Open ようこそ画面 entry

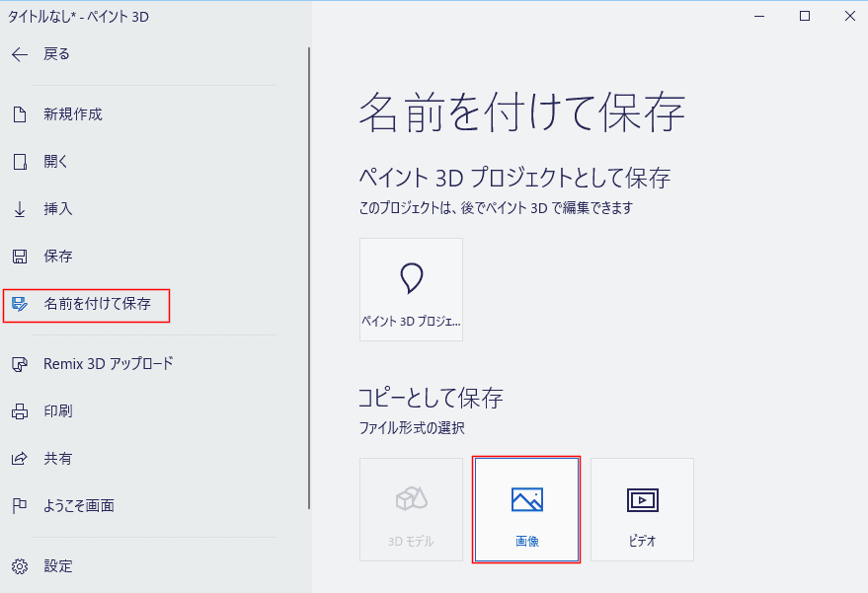[x=79, y=505]
